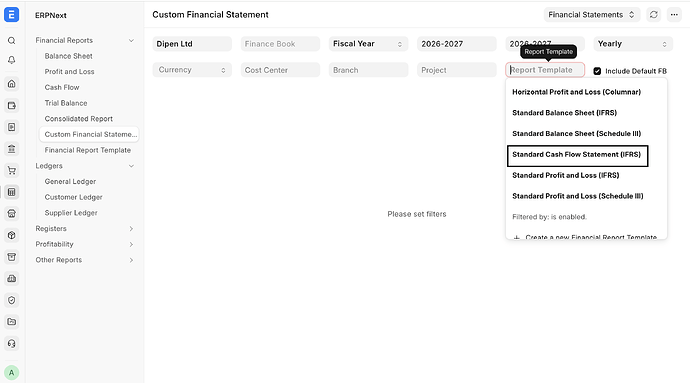Click the Cost Center field
This screenshot has height=383, width=690.
(x=280, y=70)
